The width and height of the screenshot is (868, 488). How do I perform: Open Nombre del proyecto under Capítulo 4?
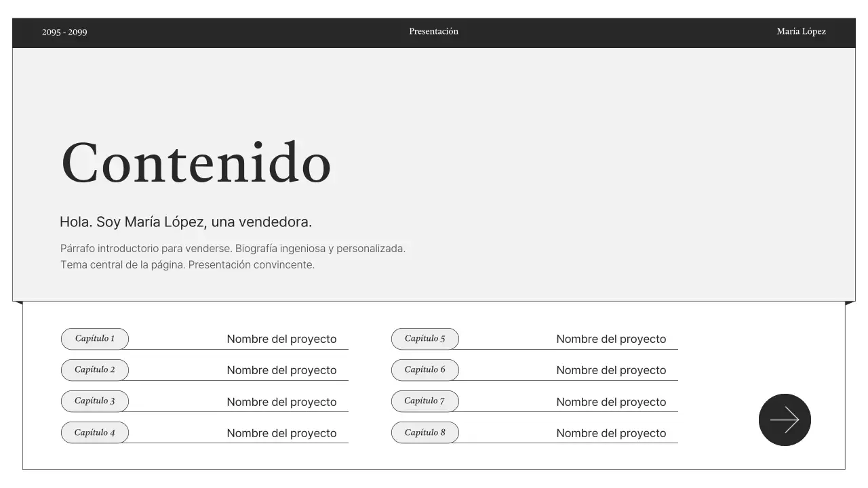coord(282,432)
